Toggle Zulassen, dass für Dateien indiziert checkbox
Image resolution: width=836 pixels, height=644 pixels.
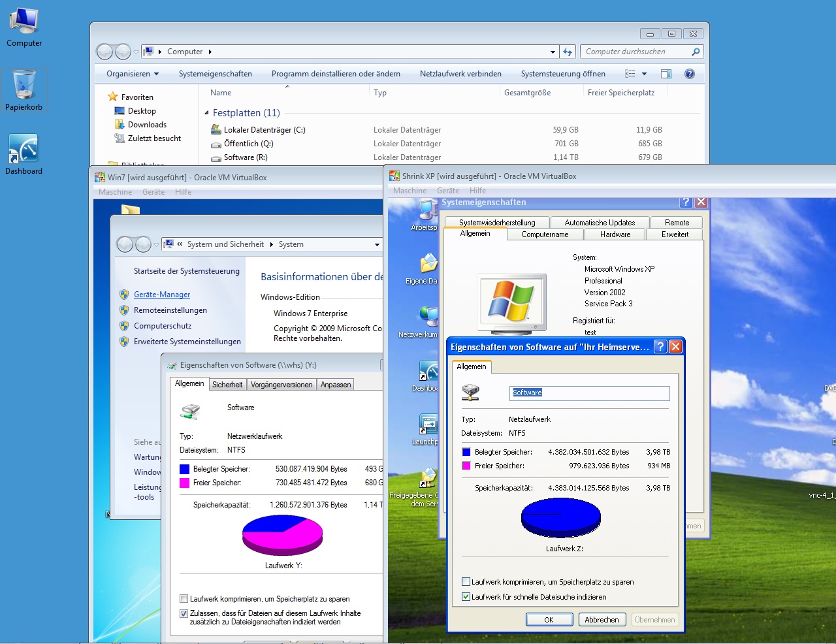[x=184, y=613]
